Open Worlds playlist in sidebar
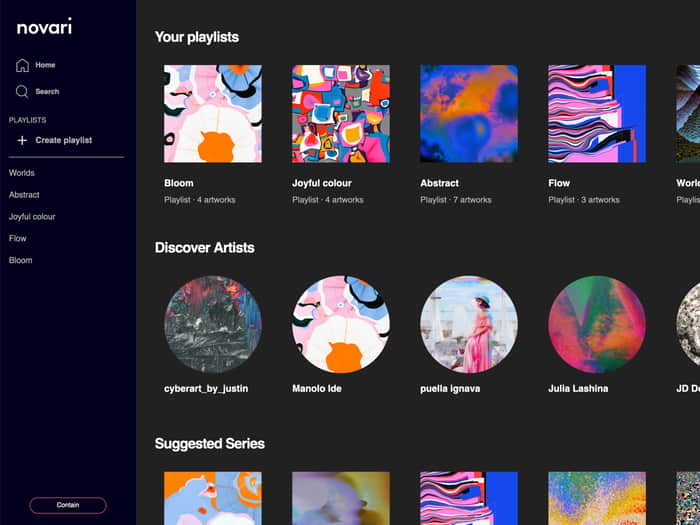Image resolution: width=700 pixels, height=525 pixels. 21,173
